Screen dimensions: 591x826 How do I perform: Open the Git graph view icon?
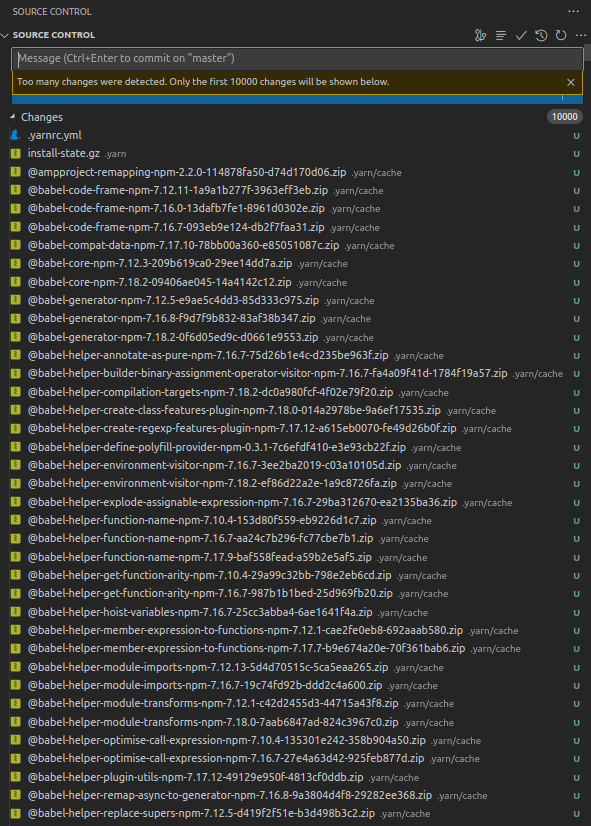pos(480,35)
